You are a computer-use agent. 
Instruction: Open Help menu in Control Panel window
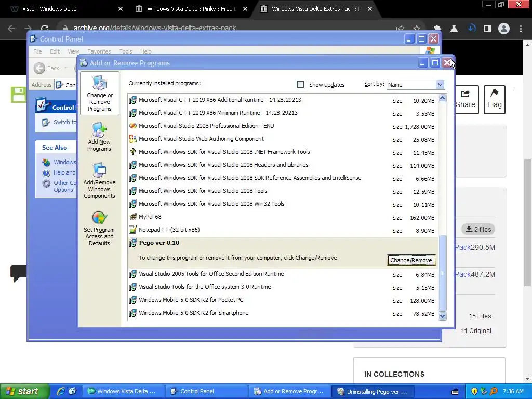pos(146,51)
